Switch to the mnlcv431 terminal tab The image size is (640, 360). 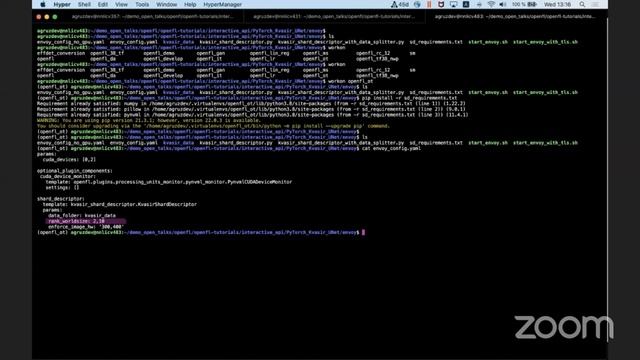[x=334, y=17]
